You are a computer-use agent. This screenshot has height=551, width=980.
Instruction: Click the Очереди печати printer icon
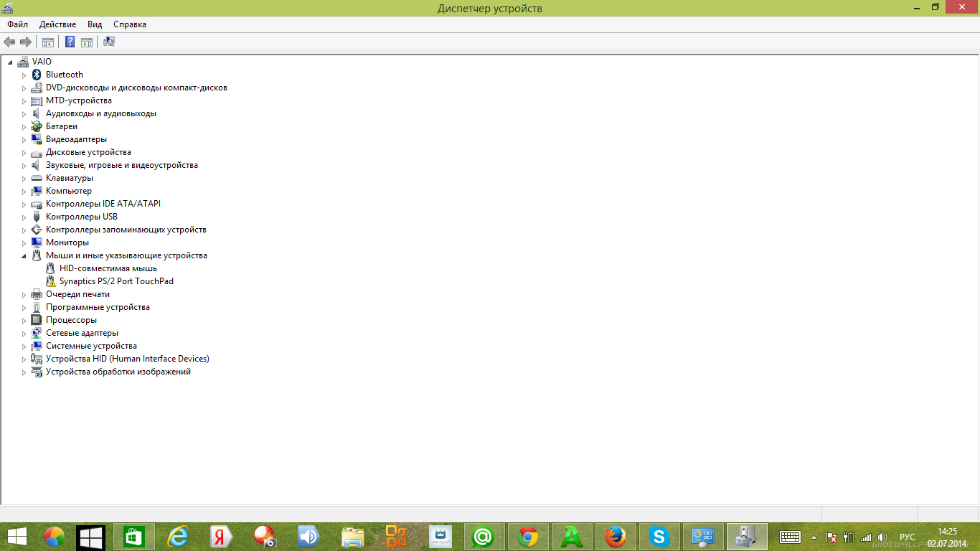(x=37, y=294)
